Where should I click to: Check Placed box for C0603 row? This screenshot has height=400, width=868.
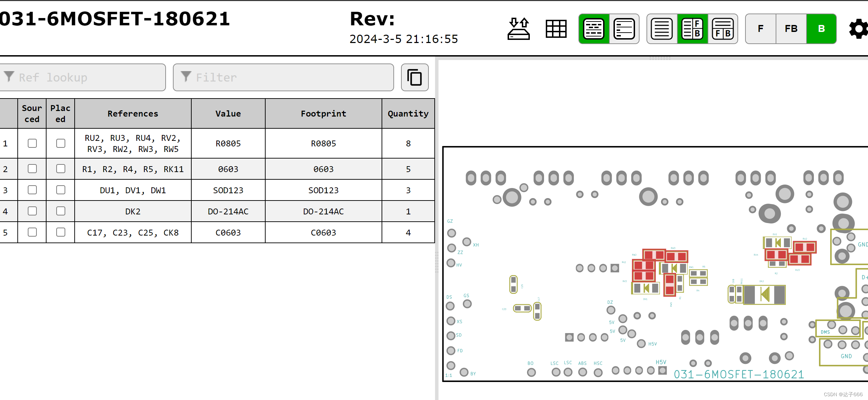[61, 232]
